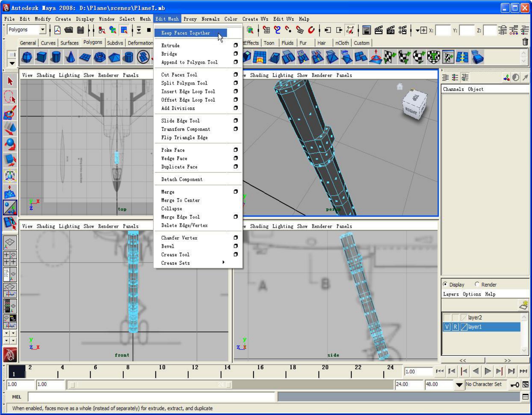Toggle layer1 visibility V box
The image size is (532, 415).
coord(447,327)
